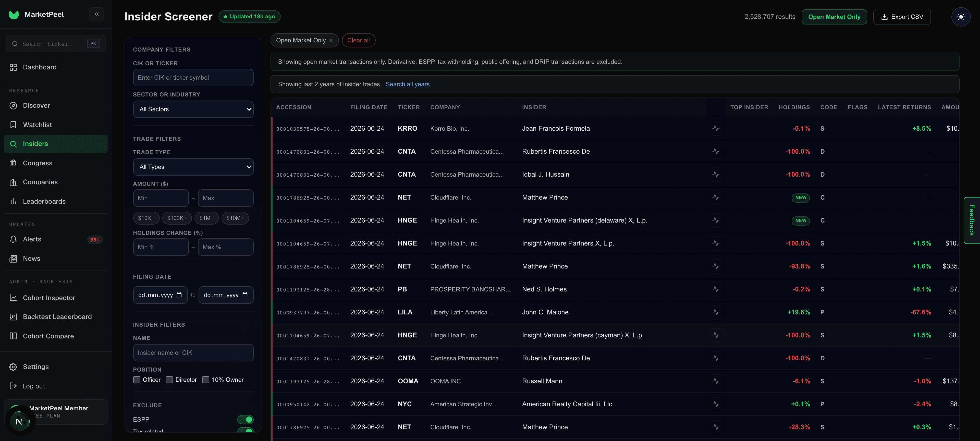
Task: Select the $10M+ amount preset
Action: click(235, 218)
